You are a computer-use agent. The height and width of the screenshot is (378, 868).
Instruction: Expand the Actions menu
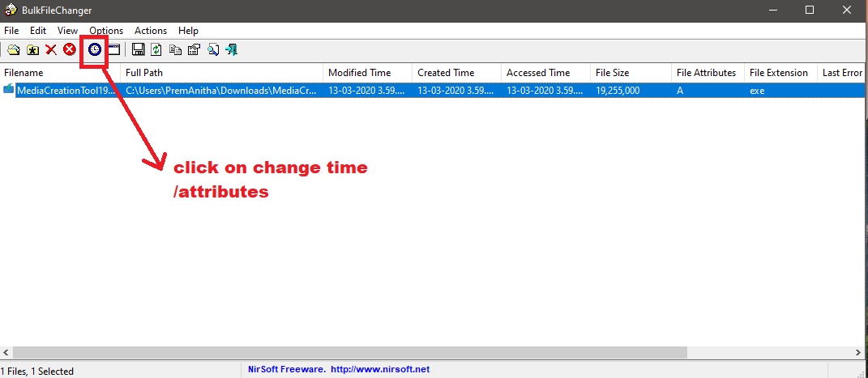point(151,31)
